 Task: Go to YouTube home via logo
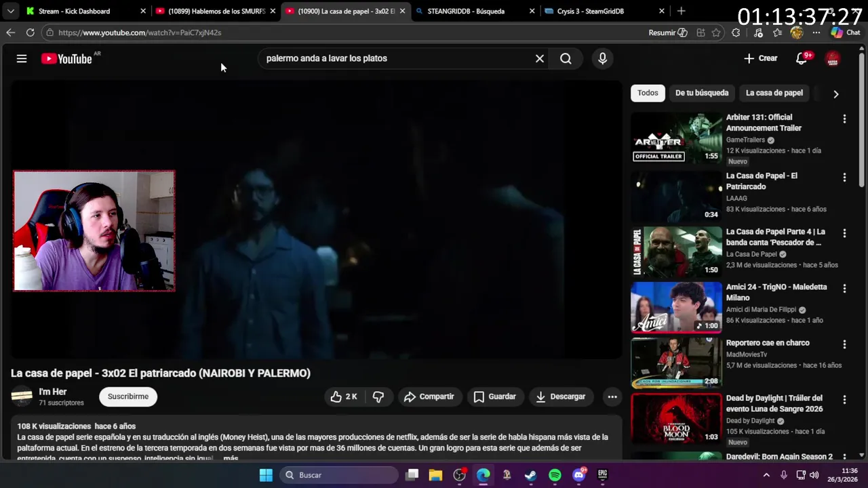pos(66,59)
